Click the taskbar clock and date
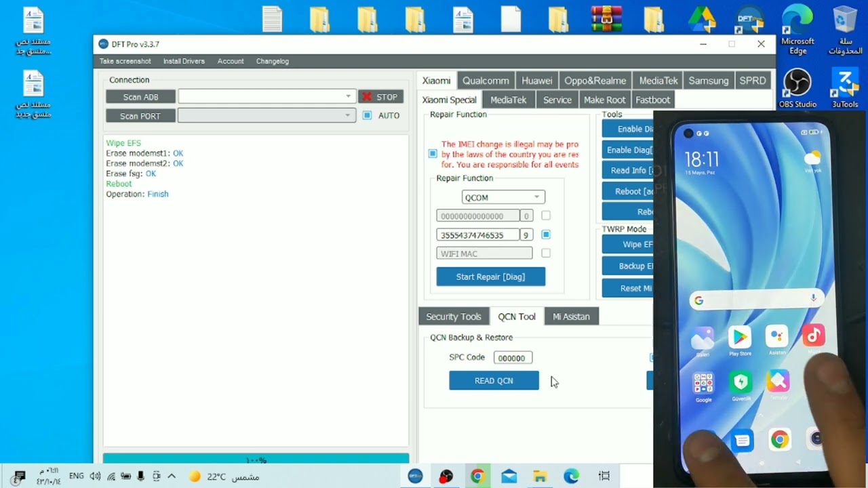Viewport: 868px width, 488px height. pos(49,476)
